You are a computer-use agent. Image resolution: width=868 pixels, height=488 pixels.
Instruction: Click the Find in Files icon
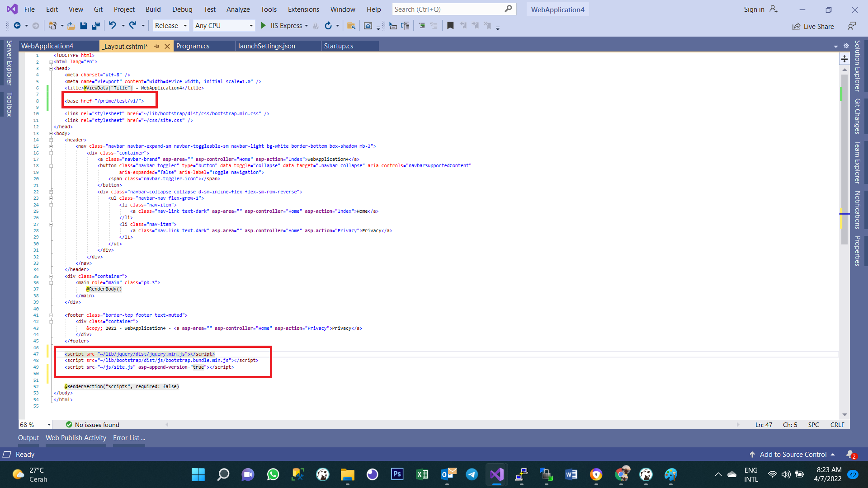point(351,26)
